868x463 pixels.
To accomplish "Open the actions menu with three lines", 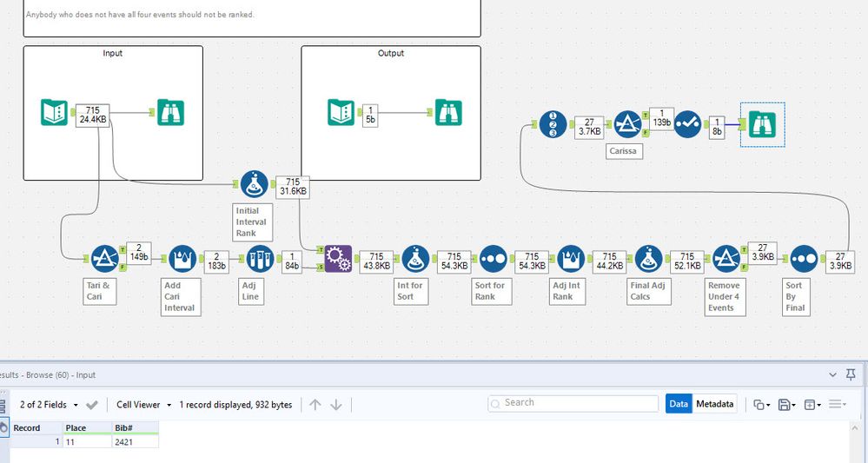I will pyautogui.click(x=838, y=404).
